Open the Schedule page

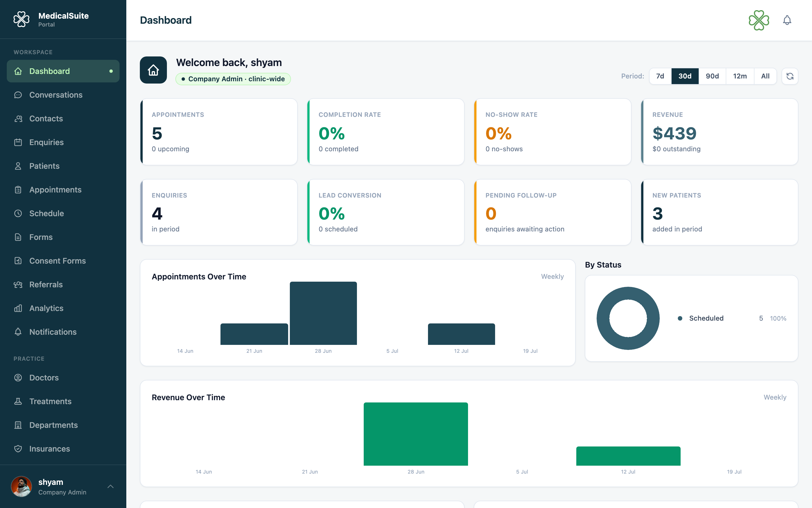63,213
